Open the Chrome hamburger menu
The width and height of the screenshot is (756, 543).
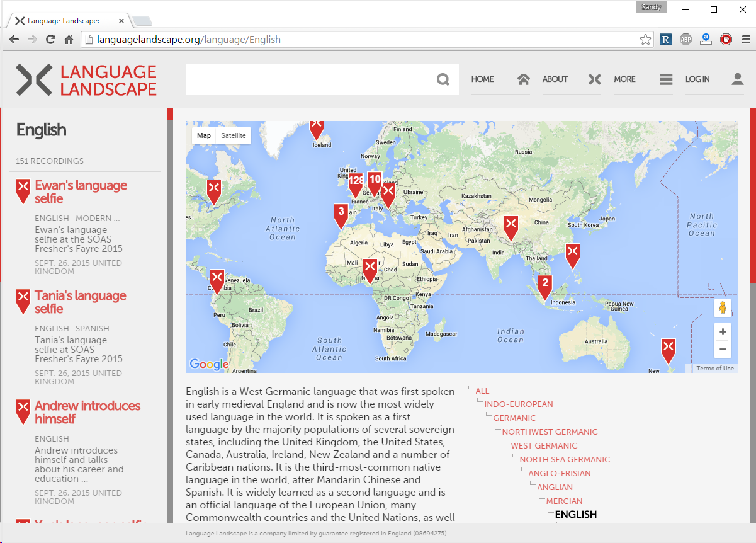point(746,40)
